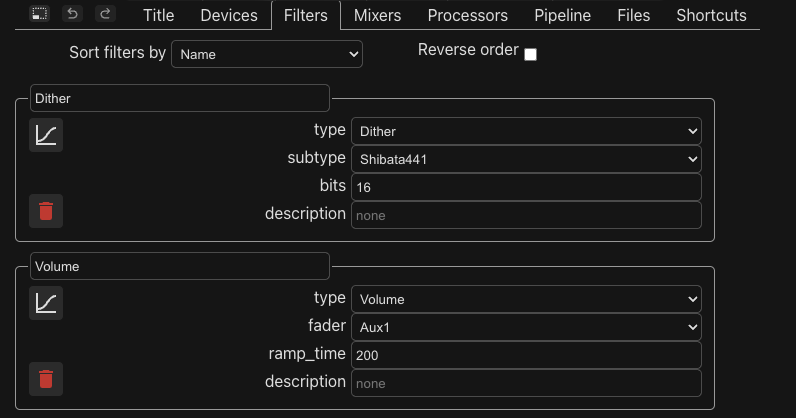Choose a fader from the Aux1 dropdown
Screen dimensions: 796x418
(526, 328)
